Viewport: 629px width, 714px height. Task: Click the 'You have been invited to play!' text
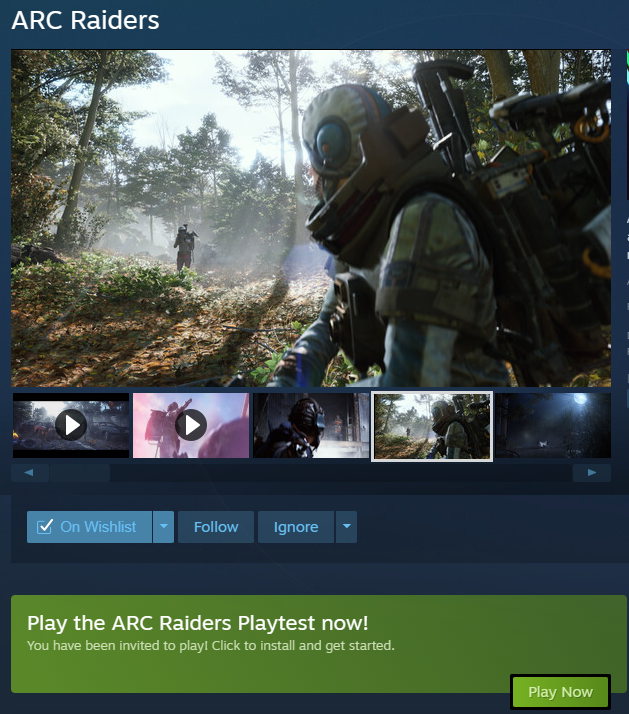(117, 645)
